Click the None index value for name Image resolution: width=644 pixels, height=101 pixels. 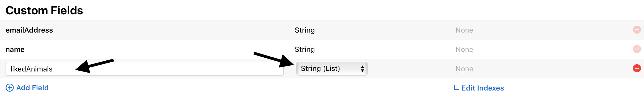click(464, 49)
